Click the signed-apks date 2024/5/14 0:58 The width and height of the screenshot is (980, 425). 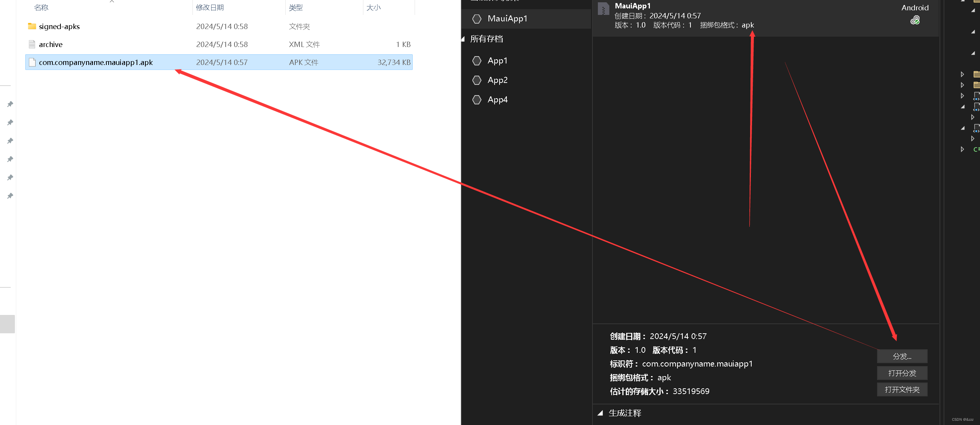(x=222, y=26)
